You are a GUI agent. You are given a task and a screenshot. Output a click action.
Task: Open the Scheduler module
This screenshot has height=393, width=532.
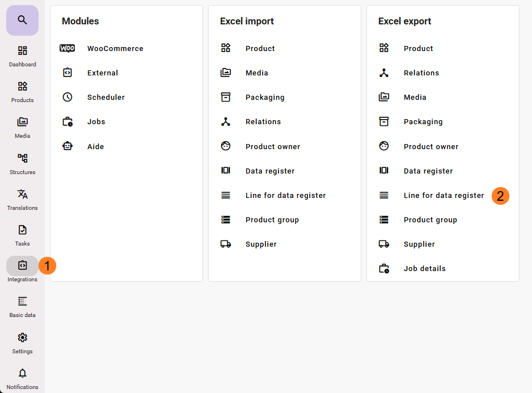click(105, 98)
